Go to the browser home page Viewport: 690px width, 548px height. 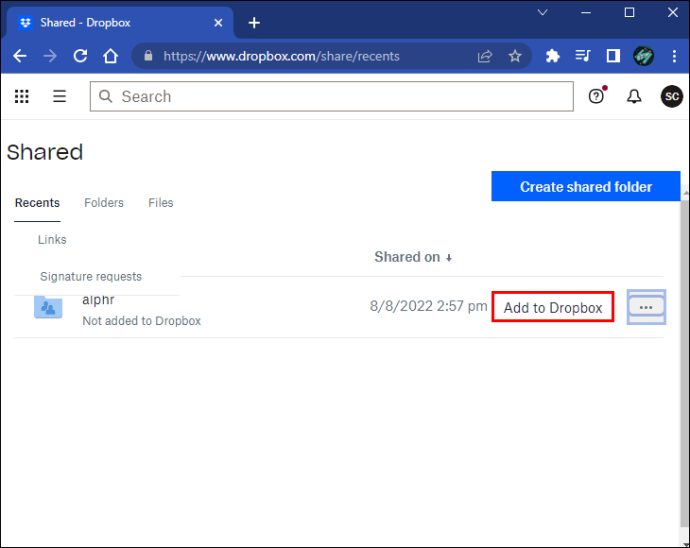click(110, 56)
